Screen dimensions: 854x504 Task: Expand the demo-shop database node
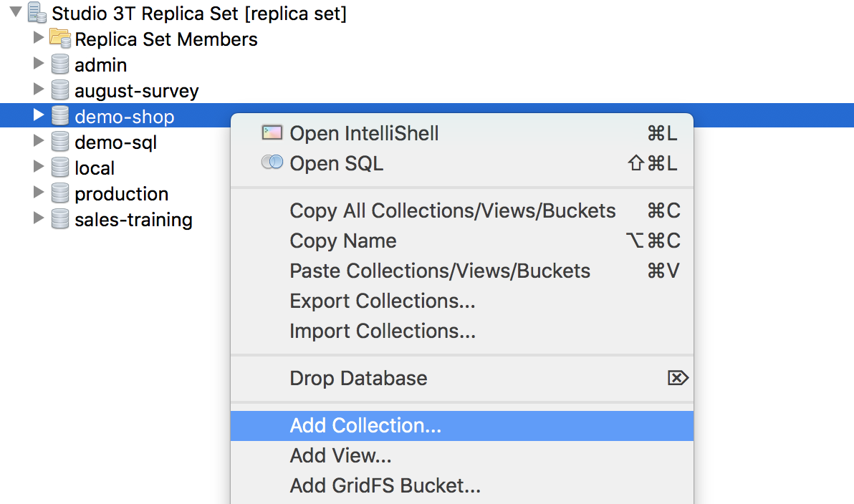39,115
